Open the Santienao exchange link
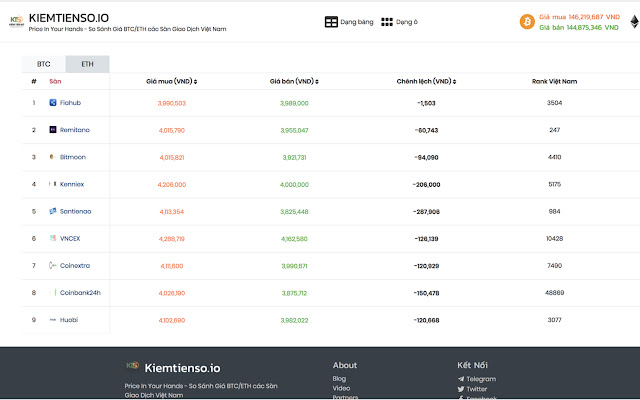The image size is (640, 400). (x=76, y=211)
